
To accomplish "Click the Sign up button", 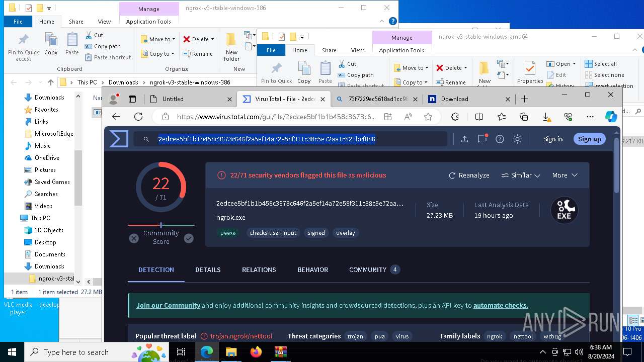I will coord(589,139).
